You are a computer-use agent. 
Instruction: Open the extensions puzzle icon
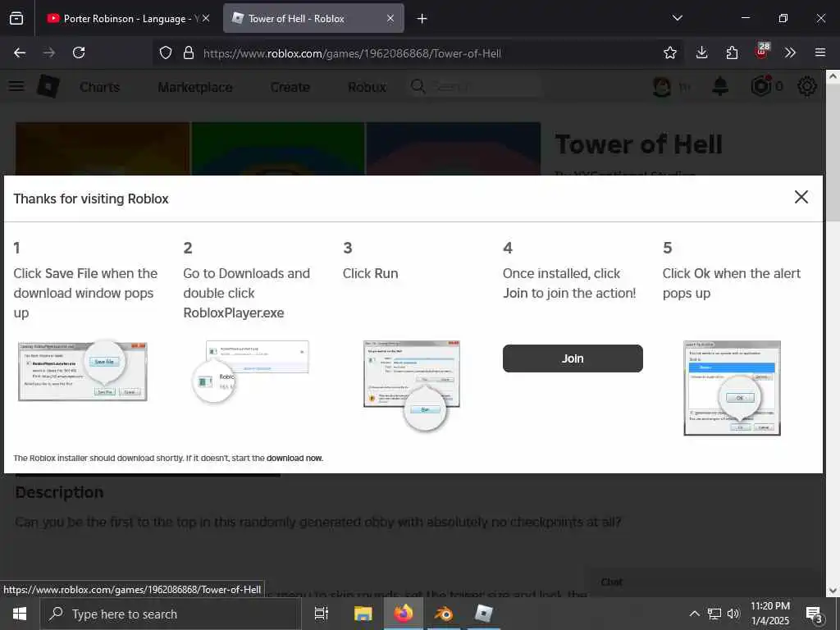(732, 52)
